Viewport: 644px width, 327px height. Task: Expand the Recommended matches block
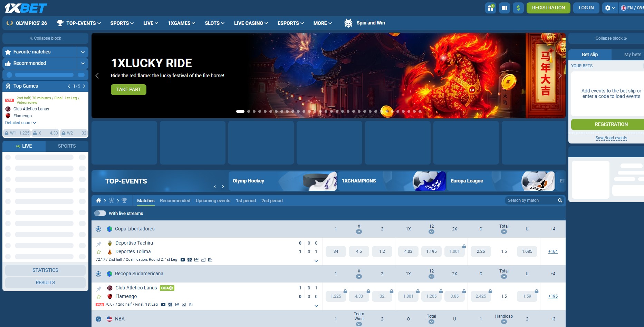[x=82, y=63]
